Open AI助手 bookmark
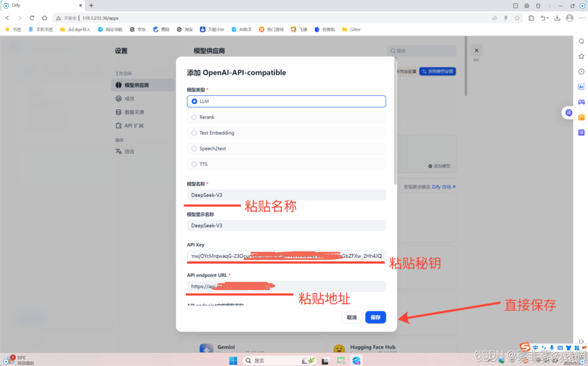588x366 pixels. (242, 30)
